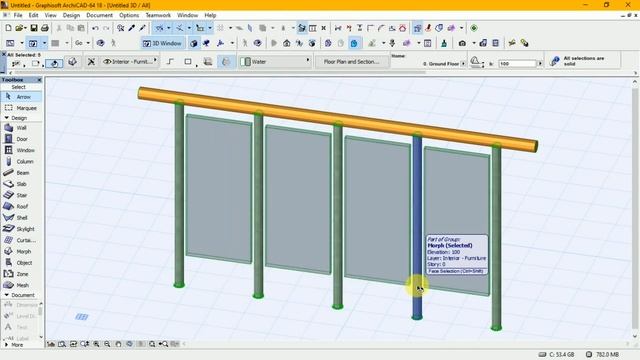Open the Teamwork menu
The height and width of the screenshot is (360, 640).
pyautogui.click(x=158, y=15)
